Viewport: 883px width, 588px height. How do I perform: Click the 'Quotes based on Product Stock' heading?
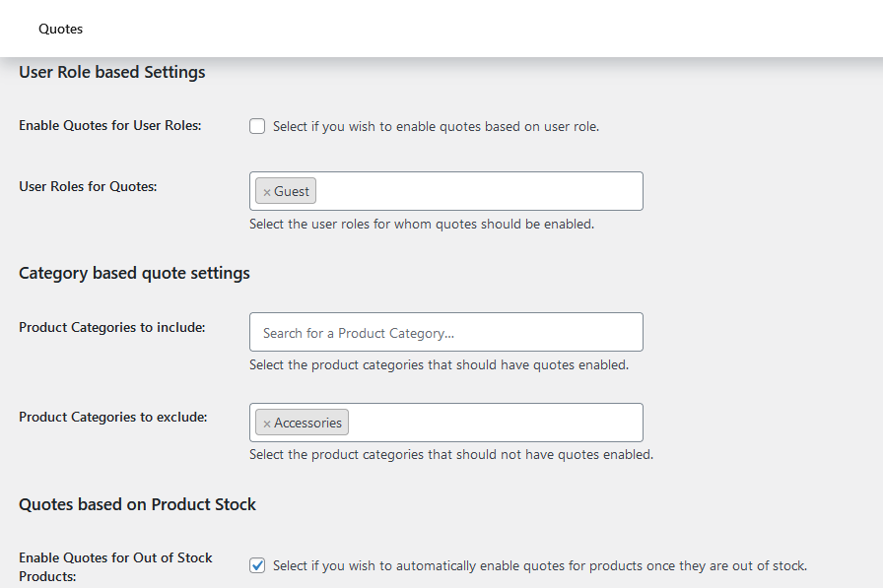pos(137,504)
